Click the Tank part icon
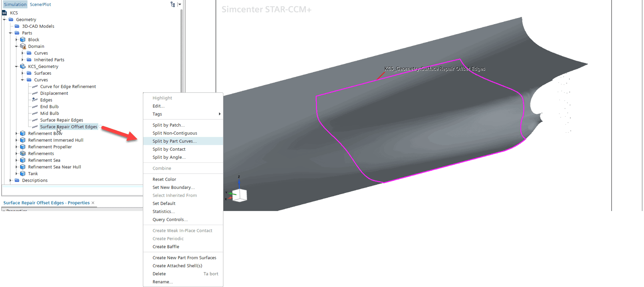644x287 pixels. tap(23, 174)
